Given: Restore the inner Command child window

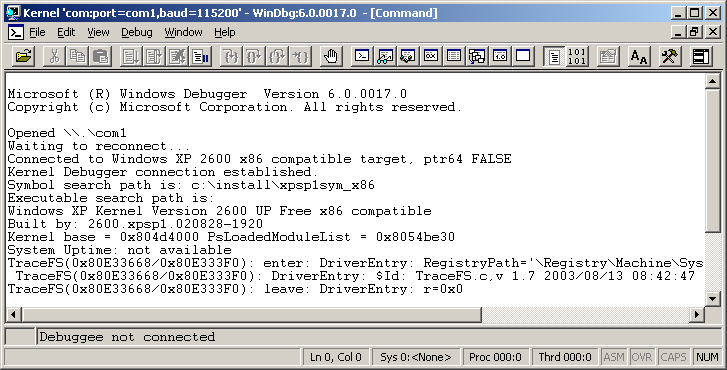Looking at the screenshot, I should pos(695,32).
